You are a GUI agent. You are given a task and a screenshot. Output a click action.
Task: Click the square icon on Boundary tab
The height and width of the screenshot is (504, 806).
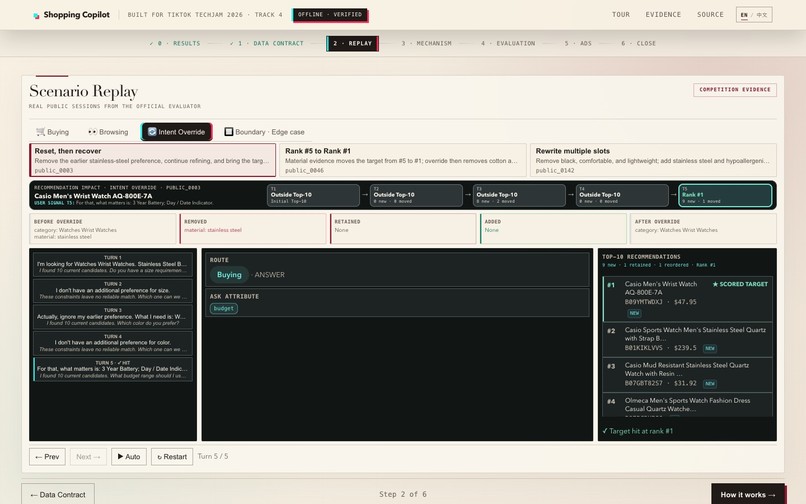(x=229, y=132)
